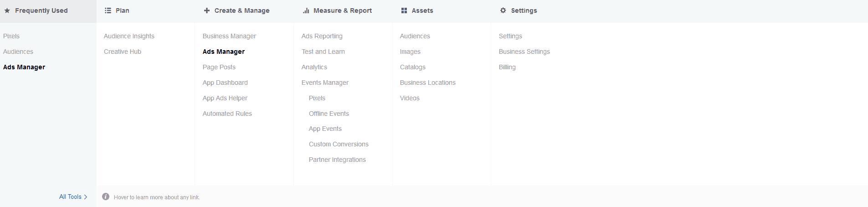This screenshot has width=868, height=207.
Task: Go to Billing
Action: (x=507, y=67)
